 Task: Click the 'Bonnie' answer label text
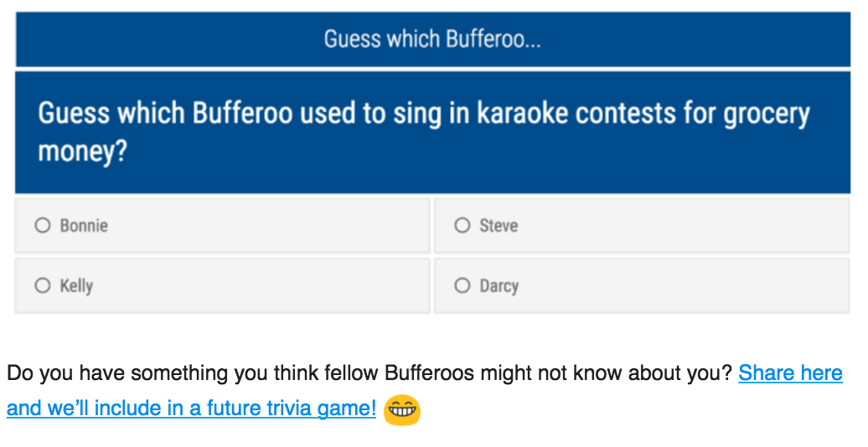click(x=84, y=226)
